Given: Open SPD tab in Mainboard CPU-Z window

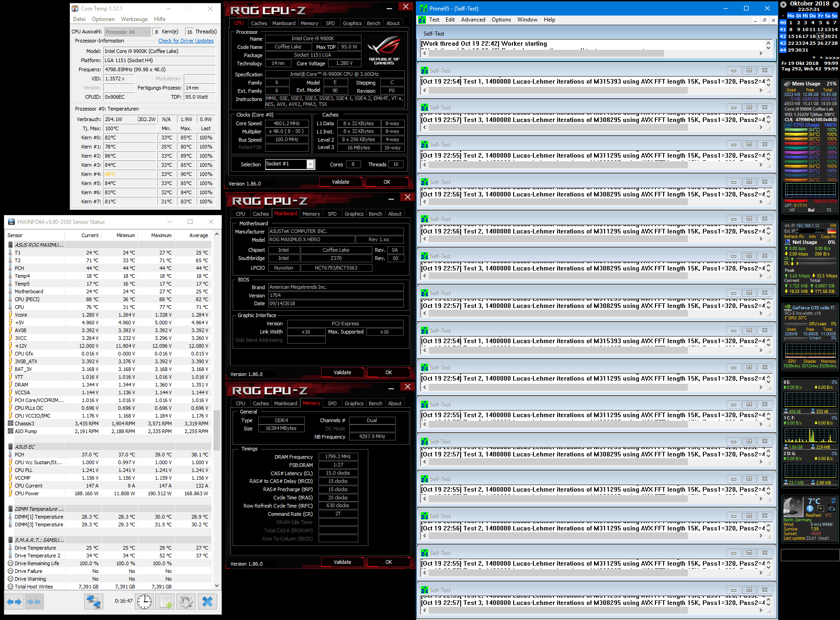Looking at the screenshot, I should tap(332, 214).
